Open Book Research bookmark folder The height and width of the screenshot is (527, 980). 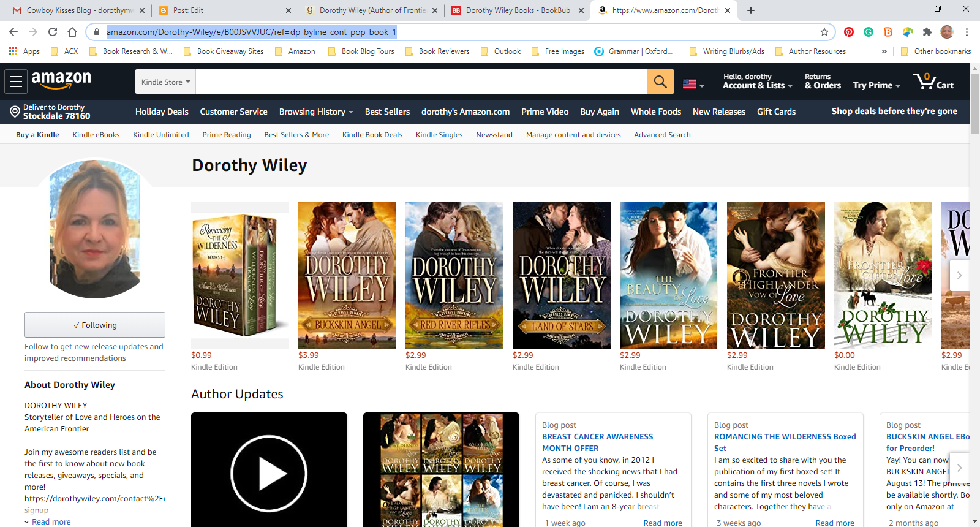pyautogui.click(x=131, y=51)
